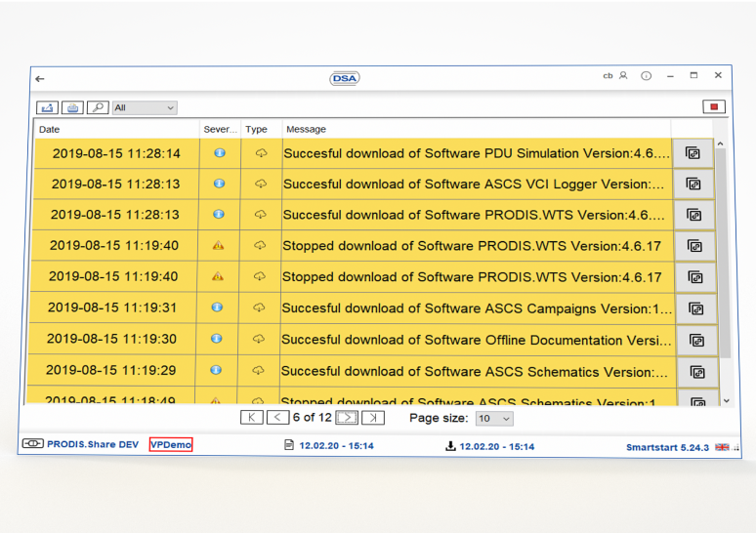Copy details of ASCS VCI Logger row
The image size is (756, 533).
coord(693,184)
